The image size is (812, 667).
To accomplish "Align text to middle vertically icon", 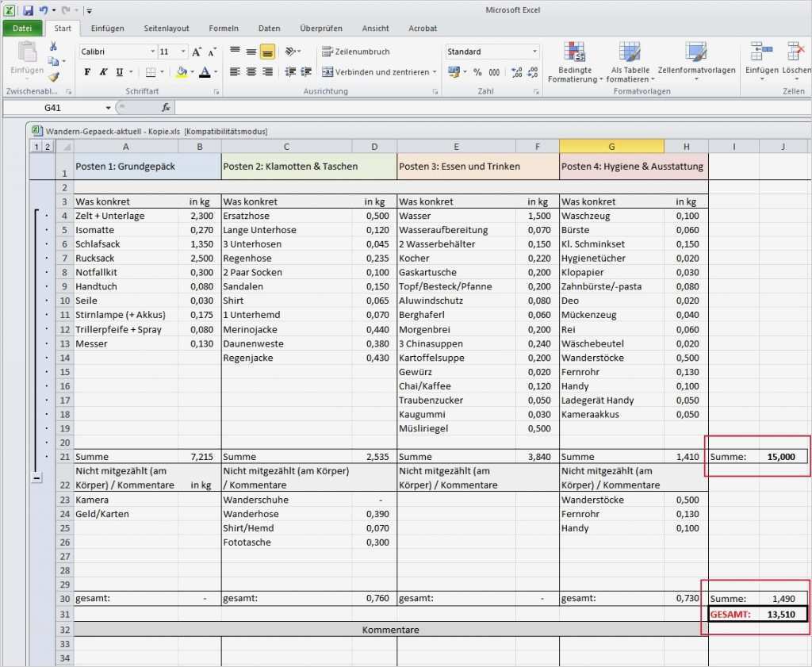I will [251, 52].
